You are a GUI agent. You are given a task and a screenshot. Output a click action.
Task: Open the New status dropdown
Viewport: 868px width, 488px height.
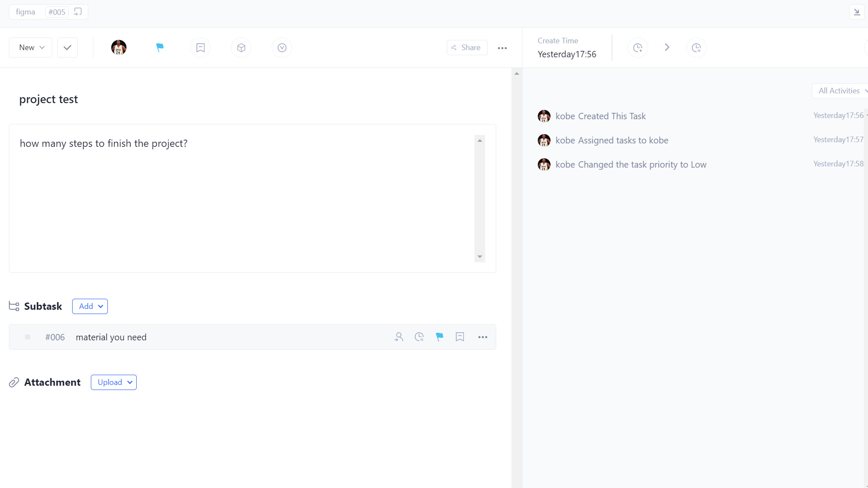31,48
